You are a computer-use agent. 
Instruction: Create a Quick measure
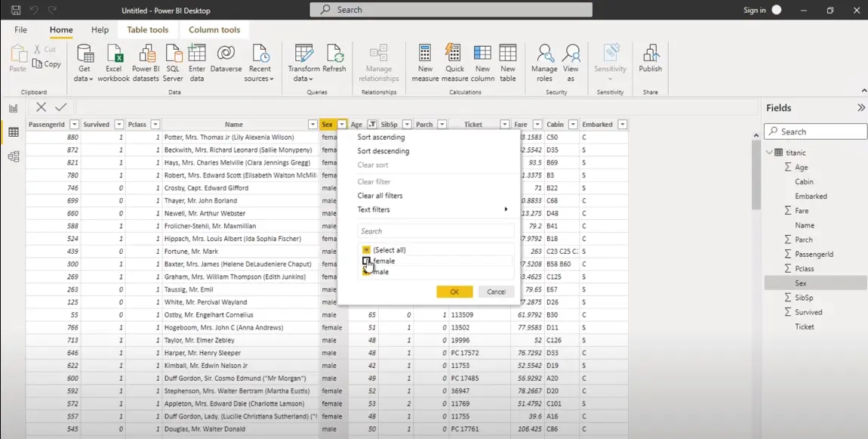454,63
